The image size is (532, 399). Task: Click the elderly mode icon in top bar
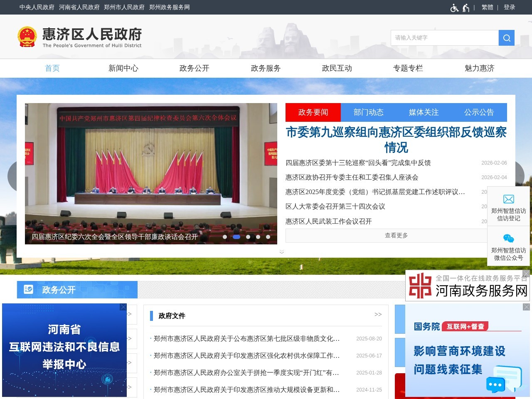[x=465, y=7]
